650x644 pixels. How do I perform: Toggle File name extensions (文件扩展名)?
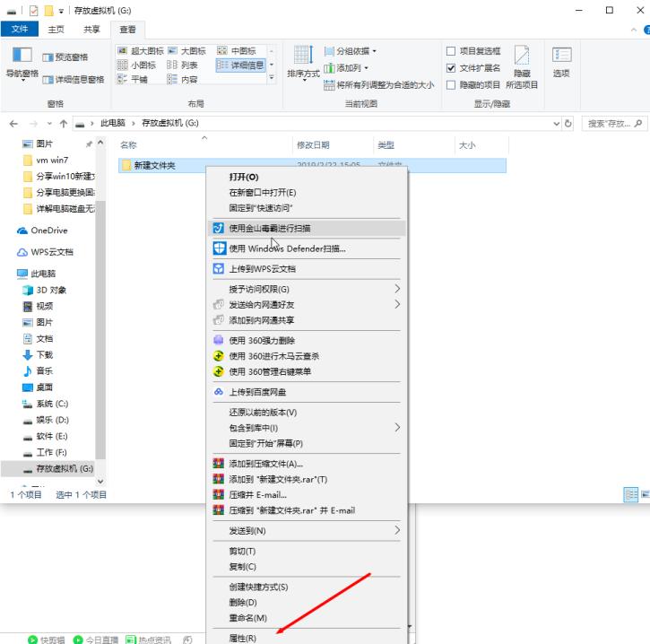pyautogui.click(x=473, y=68)
